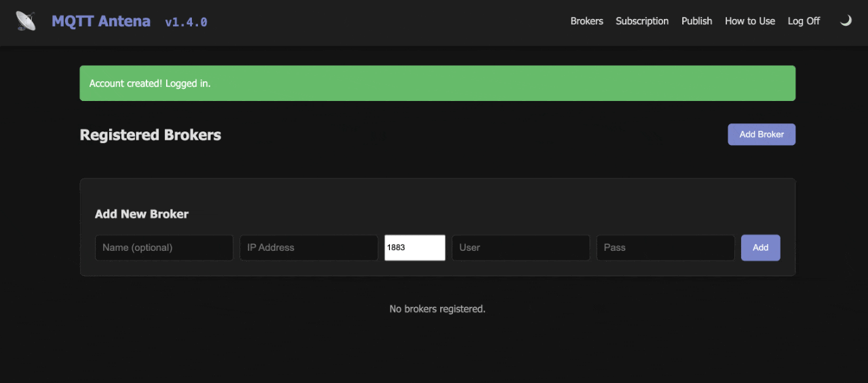868x383 pixels.
Task: Click the "No brokers registered." text
Action: pos(437,308)
